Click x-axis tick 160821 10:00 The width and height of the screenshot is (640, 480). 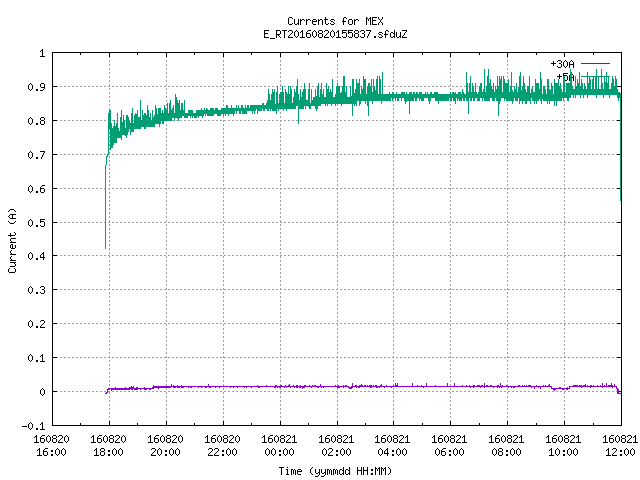[563, 445]
